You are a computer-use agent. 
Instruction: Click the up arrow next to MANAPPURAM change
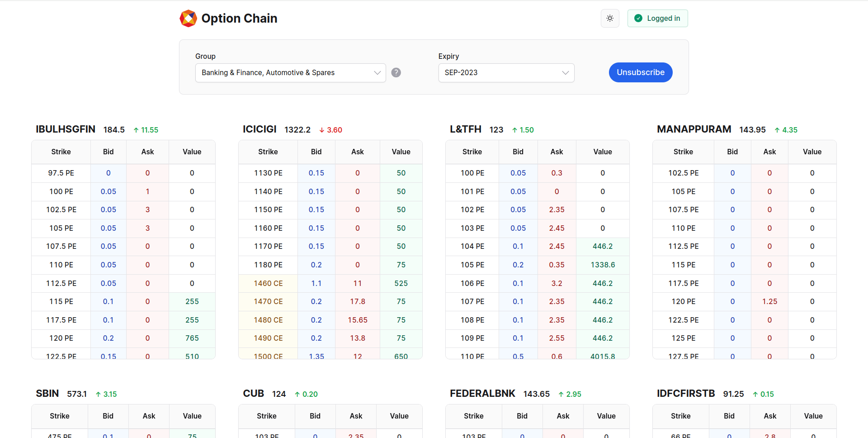[776, 130]
